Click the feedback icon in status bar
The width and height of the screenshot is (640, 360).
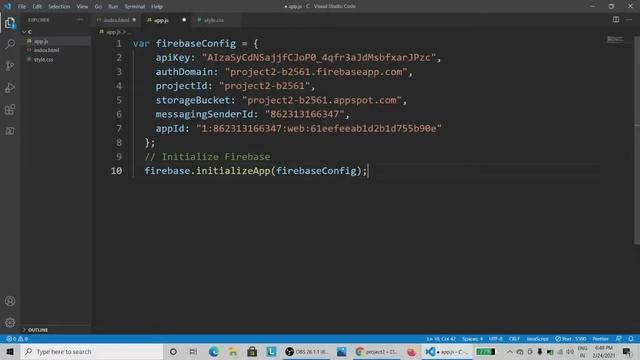point(619,339)
